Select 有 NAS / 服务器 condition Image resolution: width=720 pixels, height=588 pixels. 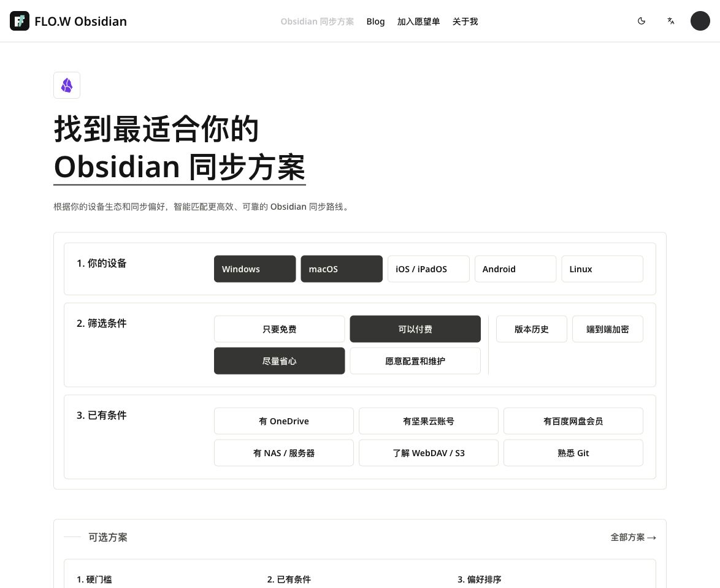(284, 453)
